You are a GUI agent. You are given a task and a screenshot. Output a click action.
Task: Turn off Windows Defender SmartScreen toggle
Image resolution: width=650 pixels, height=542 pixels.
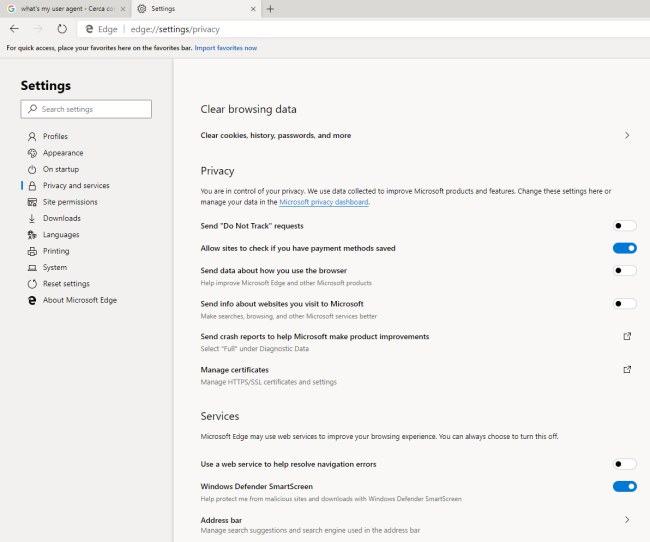(x=624, y=486)
